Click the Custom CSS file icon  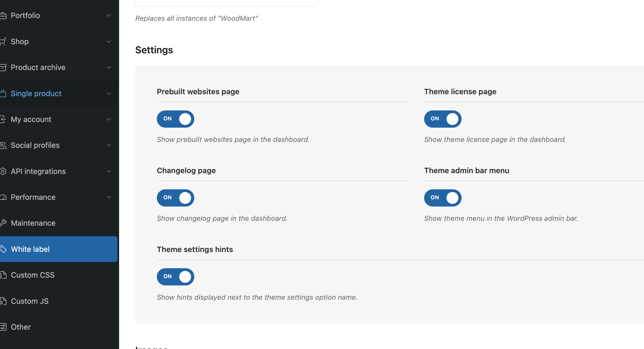[x=3, y=275]
